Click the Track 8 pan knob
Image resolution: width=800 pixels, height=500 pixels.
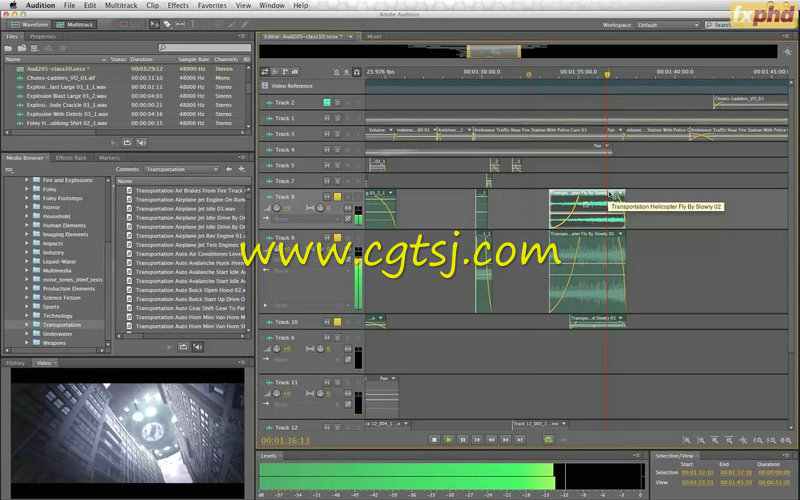pyautogui.click(x=320, y=208)
